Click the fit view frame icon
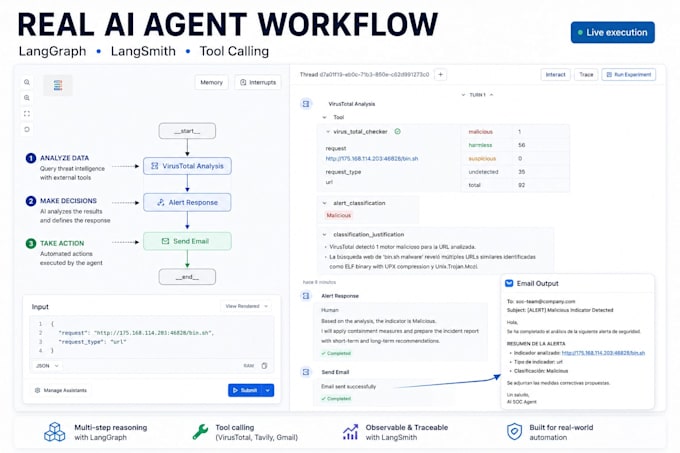Image resolution: width=680 pixels, height=453 pixels. point(27,114)
